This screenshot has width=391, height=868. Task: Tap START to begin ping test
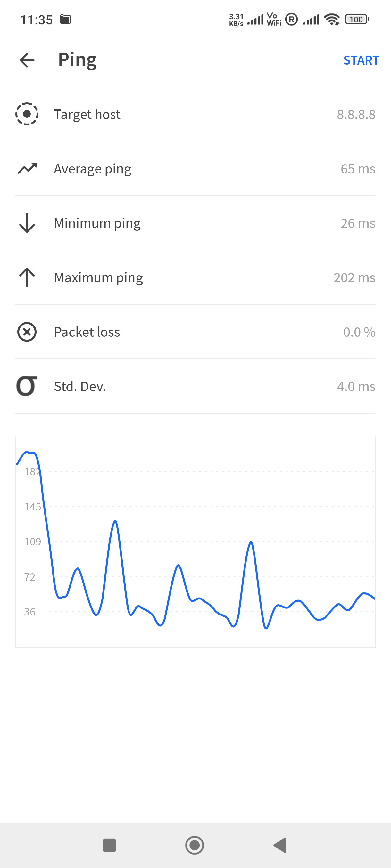(x=361, y=60)
